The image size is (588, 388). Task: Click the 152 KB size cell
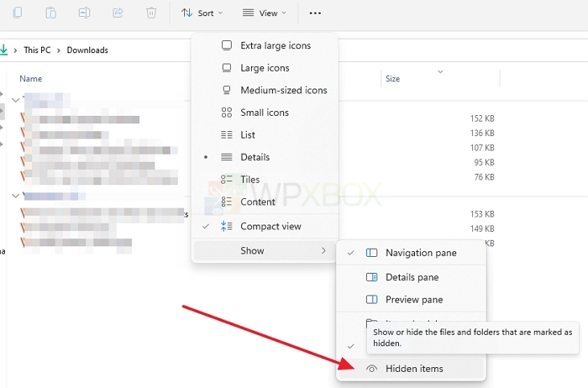pos(482,118)
